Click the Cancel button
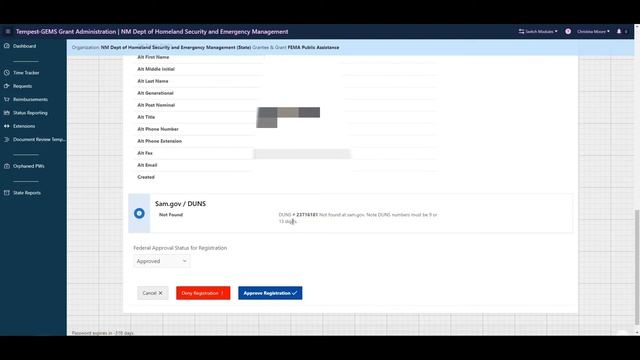The image size is (640, 360). pyautogui.click(x=153, y=293)
